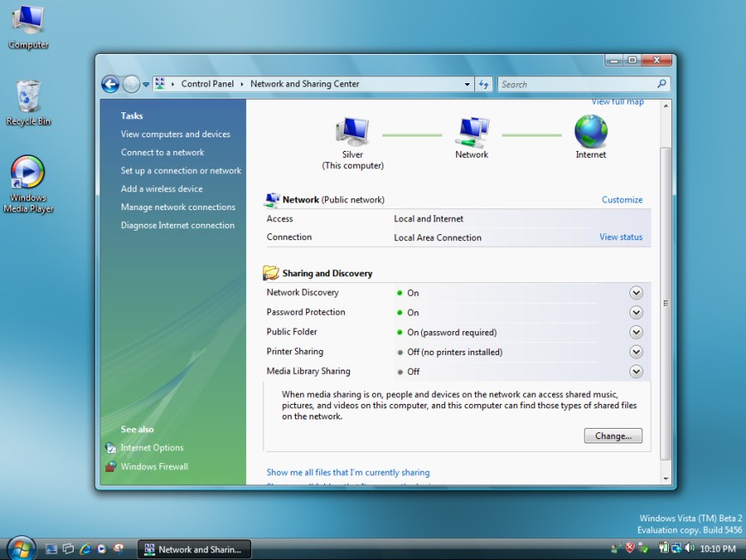746x560 pixels.
Task: Open the address bar history dropdown
Action: pyautogui.click(x=467, y=84)
